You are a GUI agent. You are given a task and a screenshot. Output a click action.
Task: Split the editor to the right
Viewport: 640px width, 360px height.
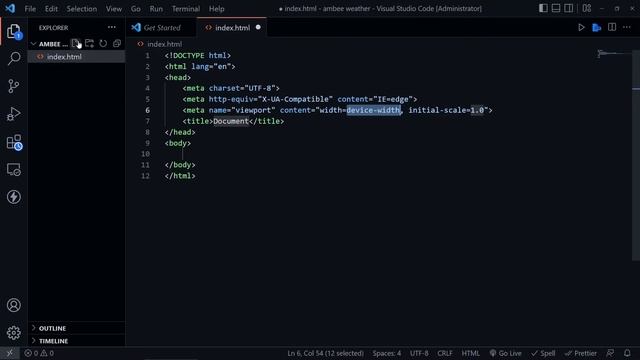click(x=612, y=27)
